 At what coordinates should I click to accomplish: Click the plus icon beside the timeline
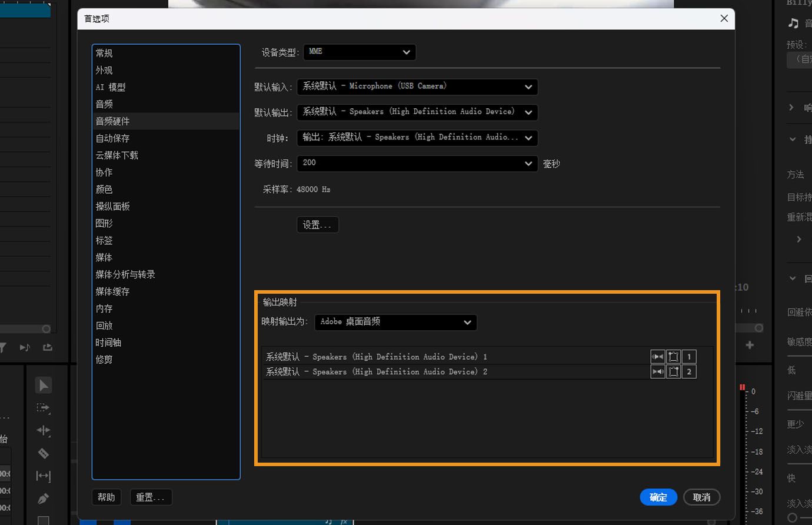point(750,345)
